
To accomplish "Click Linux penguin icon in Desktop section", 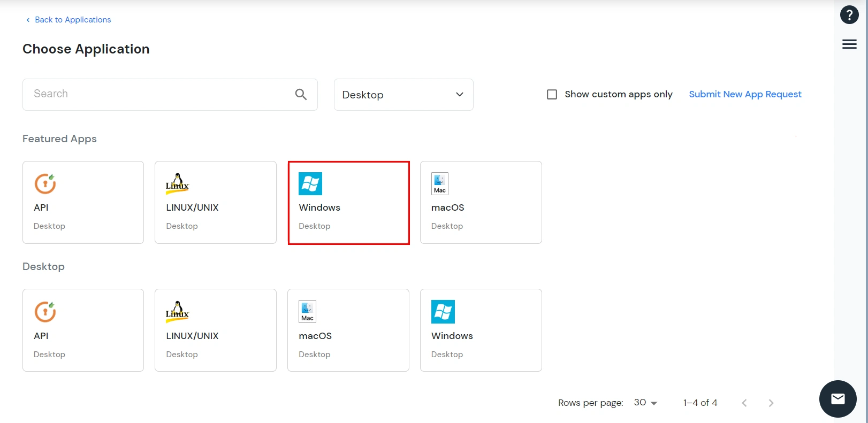I will pos(177,312).
